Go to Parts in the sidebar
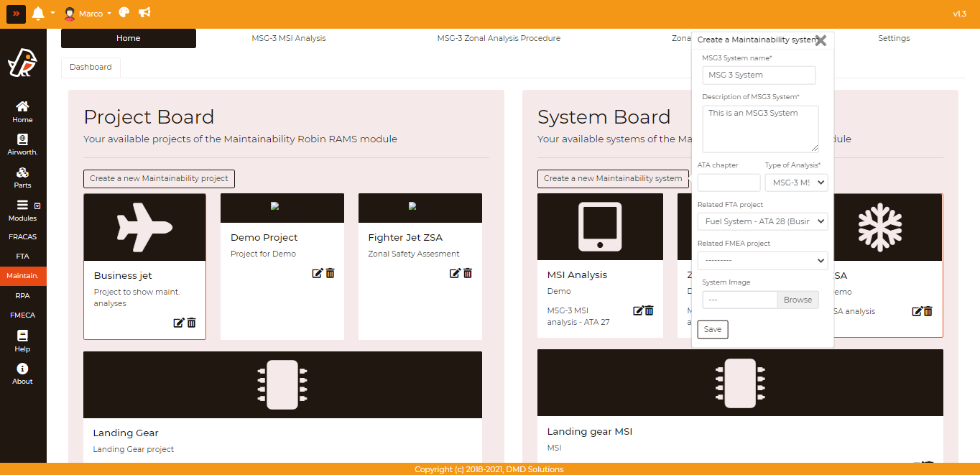Screen dimensions: 980x475 (x=22, y=177)
